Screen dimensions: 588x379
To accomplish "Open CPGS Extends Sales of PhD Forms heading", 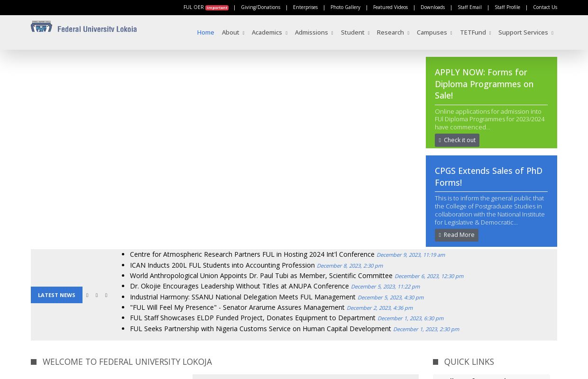I will click(488, 176).
